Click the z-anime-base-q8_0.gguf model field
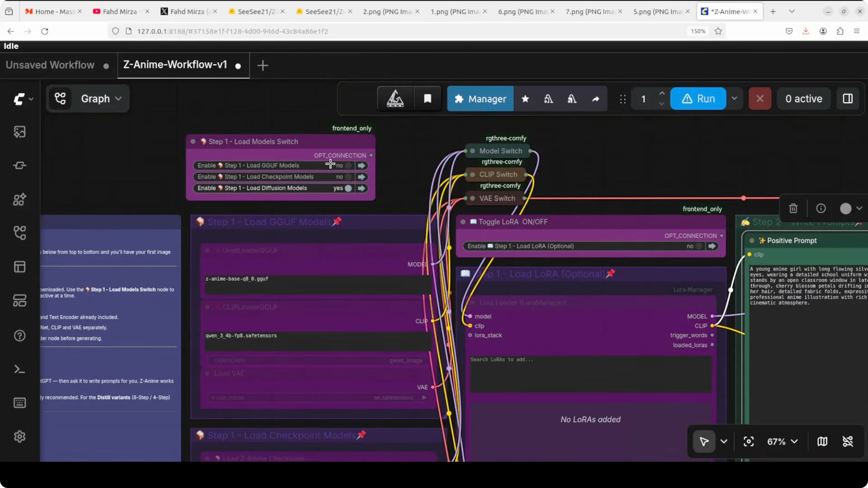868x488 pixels. [x=317, y=285]
